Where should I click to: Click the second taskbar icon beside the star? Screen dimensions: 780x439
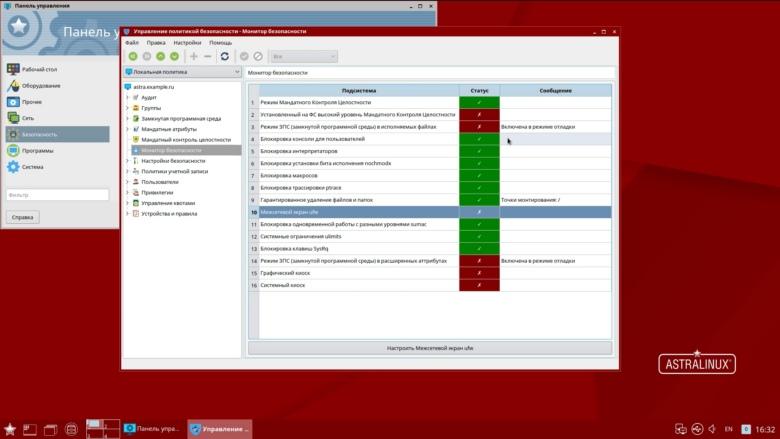click(x=30, y=429)
